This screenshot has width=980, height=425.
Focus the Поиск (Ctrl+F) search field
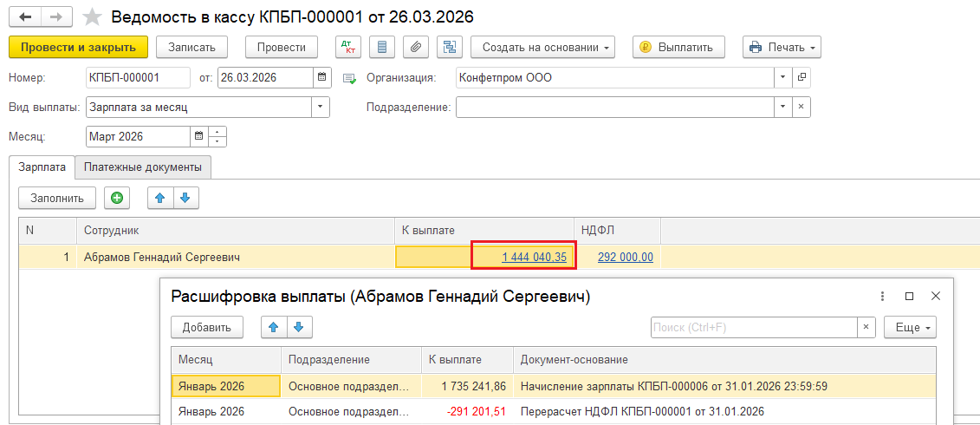(x=755, y=327)
